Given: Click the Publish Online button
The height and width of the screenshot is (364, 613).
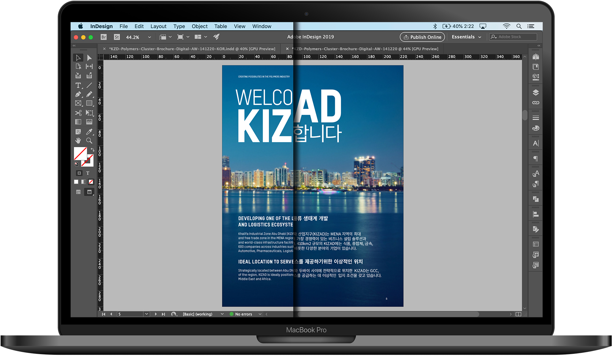Looking at the screenshot, I should [x=422, y=37].
